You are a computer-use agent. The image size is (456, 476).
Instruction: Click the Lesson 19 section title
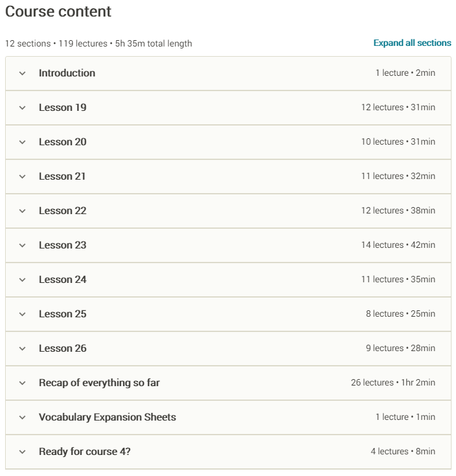pyautogui.click(x=63, y=107)
